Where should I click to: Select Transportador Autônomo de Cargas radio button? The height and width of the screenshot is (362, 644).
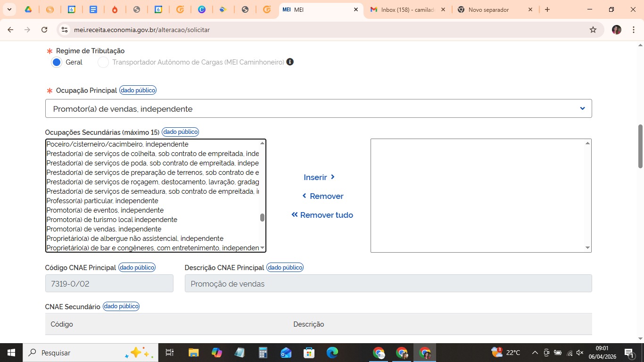point(103,62)
